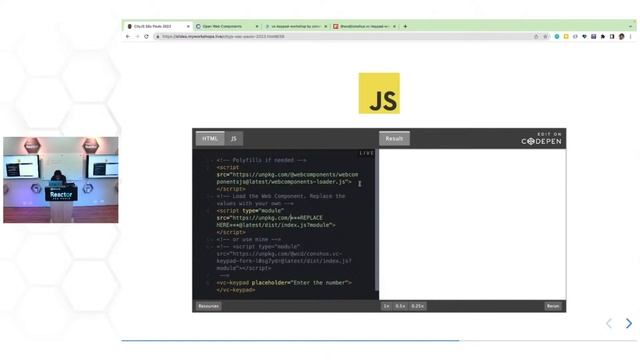Viewport: 640px width, 360px height.
Task: Set the preview zoom to 0.25x
Action: [x=418, y=306]
